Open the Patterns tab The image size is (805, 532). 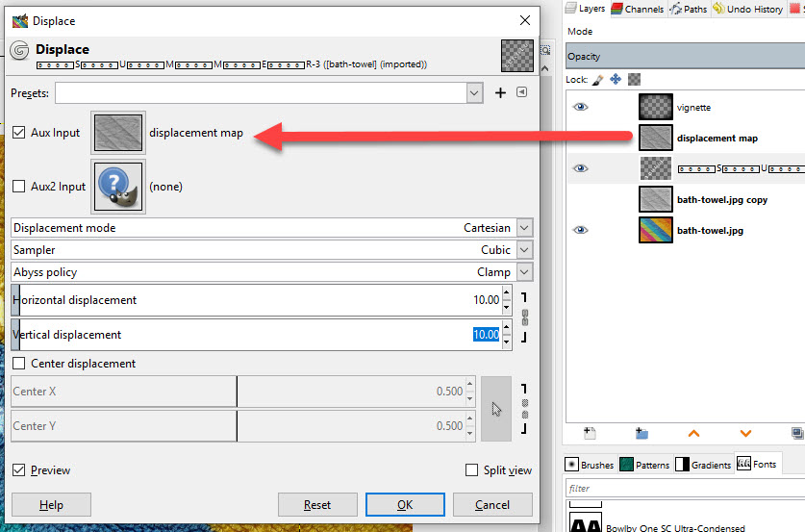click(x=644, y=465)
